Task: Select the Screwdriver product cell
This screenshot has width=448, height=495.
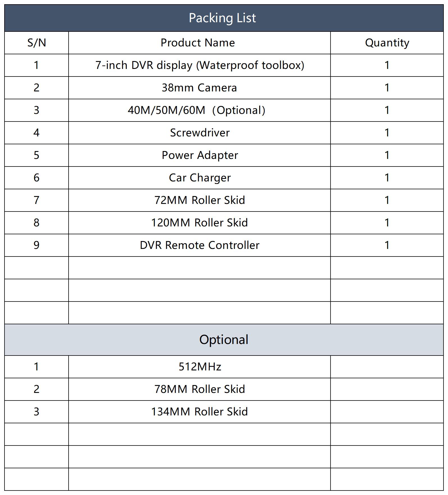Action: pyautogui.click(x=200, y=133)
